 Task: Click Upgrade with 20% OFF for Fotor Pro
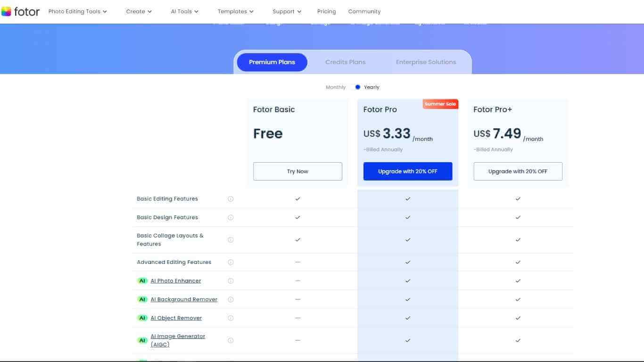pyautogui.click(x=408, y=172)
